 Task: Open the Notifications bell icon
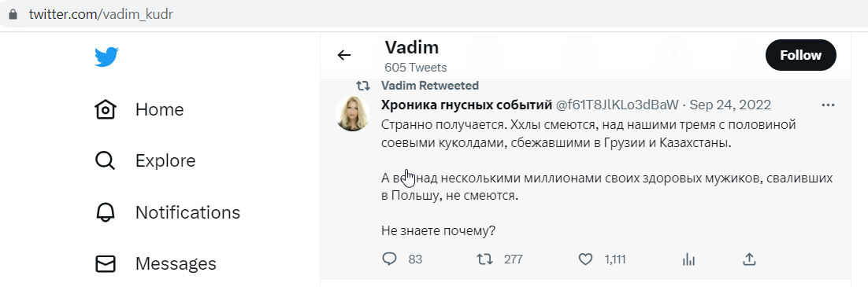[106, 212]
